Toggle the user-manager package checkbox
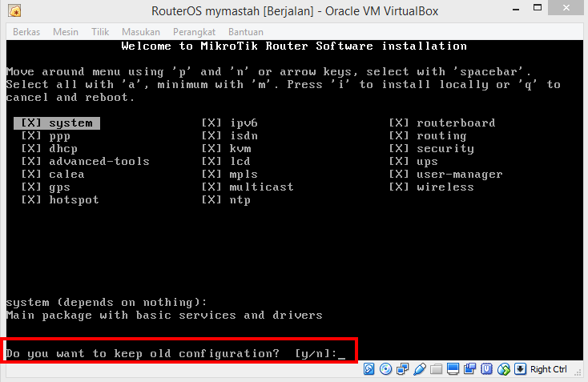This screenshot has height=382, width=588. (x=399, y=174)
